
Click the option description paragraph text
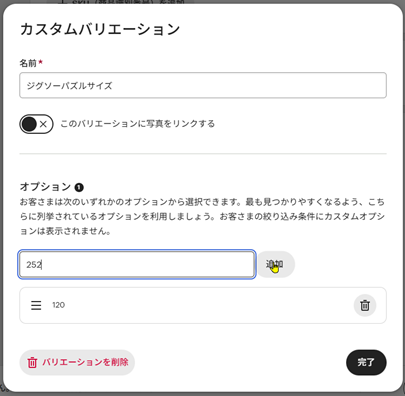point(202,216)
